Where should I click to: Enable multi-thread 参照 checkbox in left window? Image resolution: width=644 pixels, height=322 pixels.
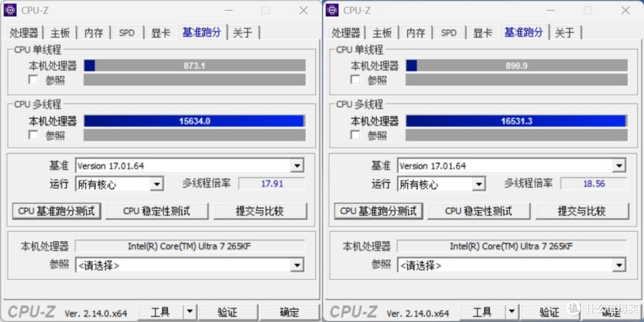tap(33, 135)
